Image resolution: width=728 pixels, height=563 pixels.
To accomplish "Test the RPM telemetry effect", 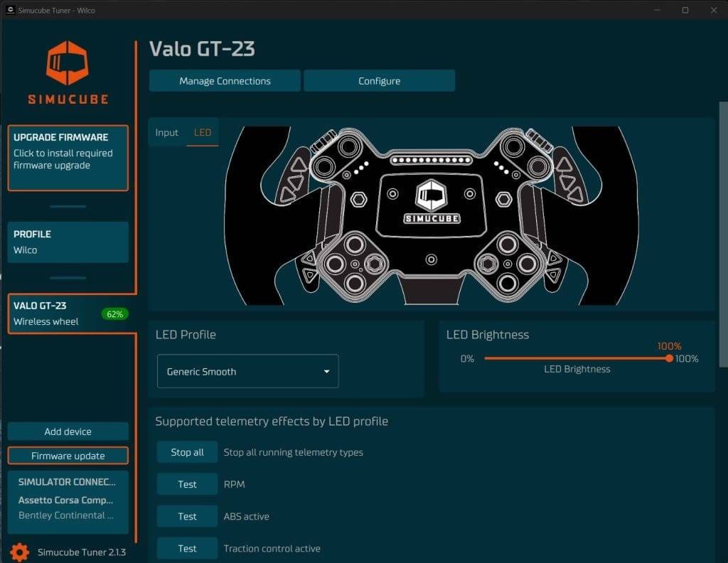I will (x=187, y=484).
